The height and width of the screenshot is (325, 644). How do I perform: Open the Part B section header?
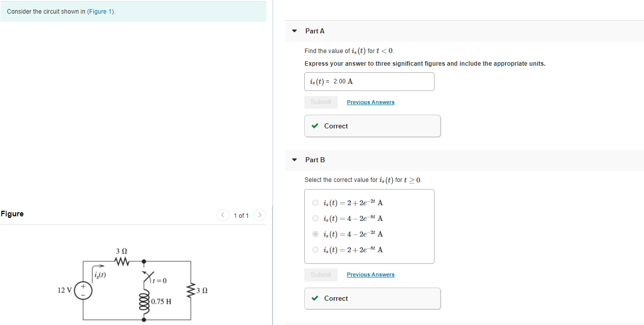315,159
